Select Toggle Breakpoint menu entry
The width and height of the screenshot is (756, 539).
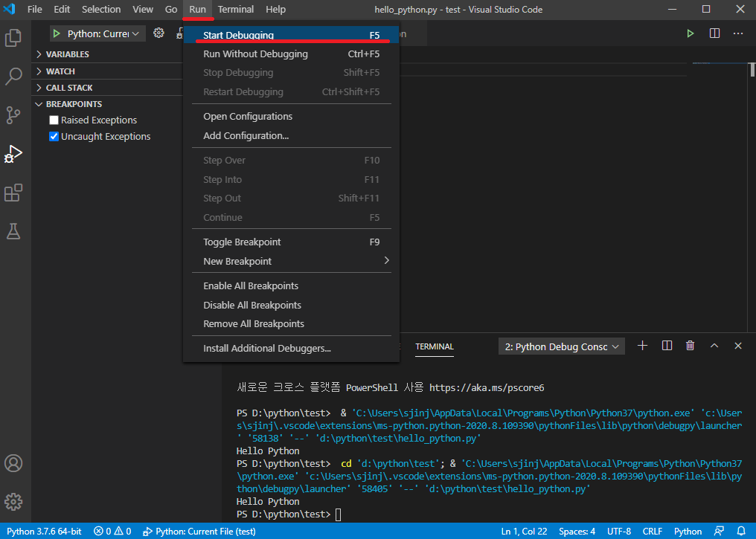tap(291, 242)
